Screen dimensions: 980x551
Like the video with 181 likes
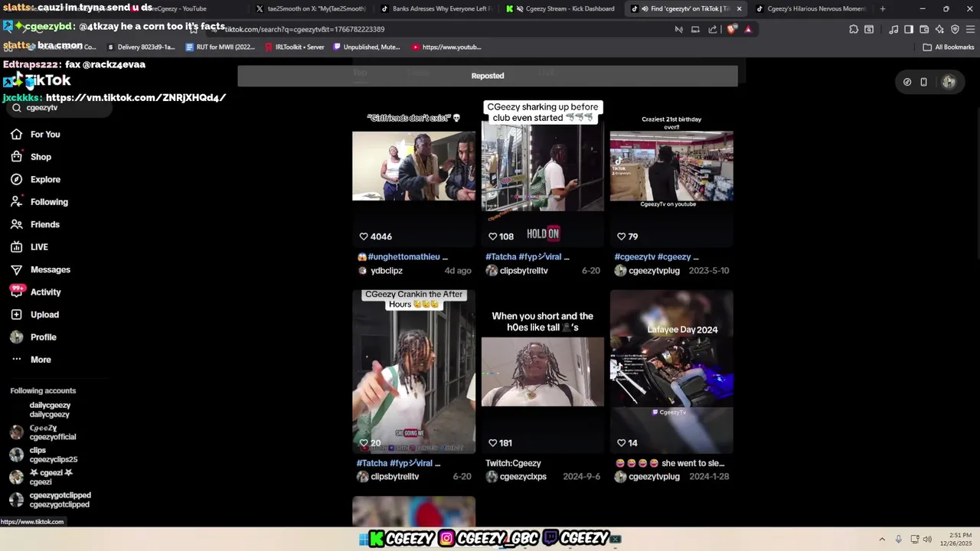click(x=493, y=443)
